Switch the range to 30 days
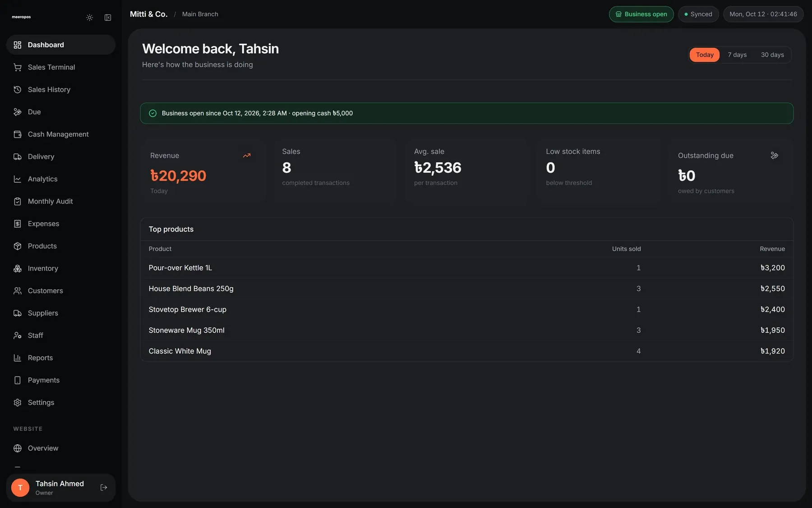 coord(772,55)
